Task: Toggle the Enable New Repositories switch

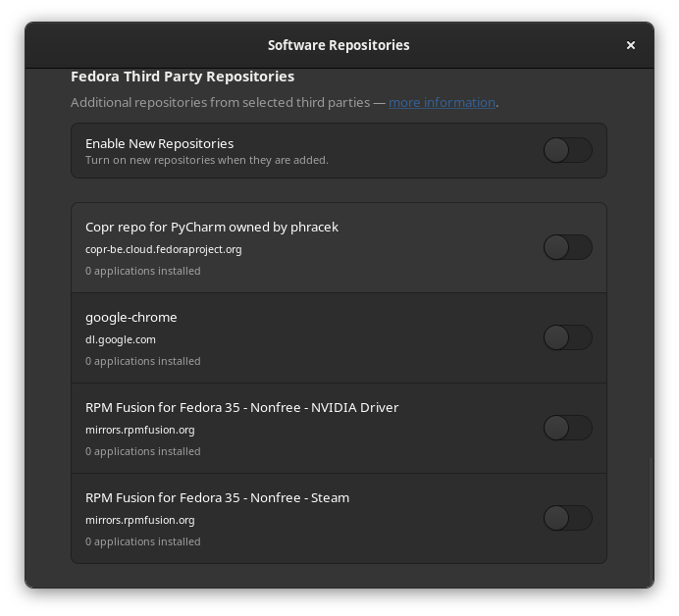Action: pyautogui.click(x=568, y=150)
